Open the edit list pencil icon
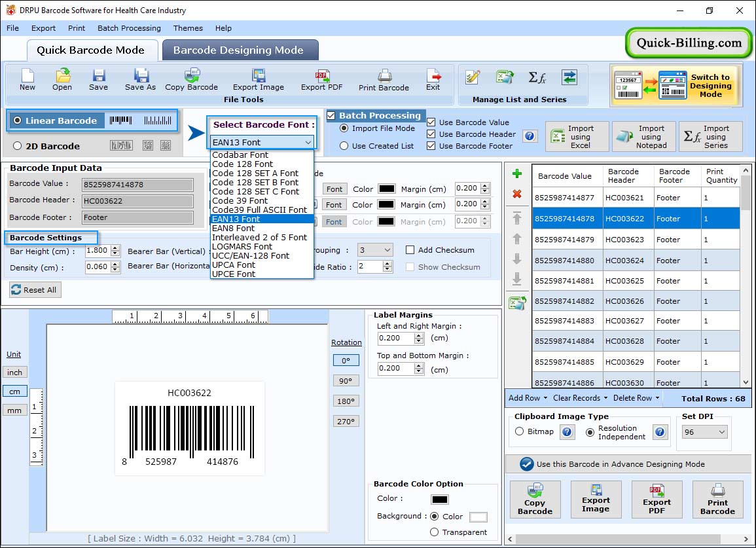The width and height of the screenshot is (756, 548). [x=473, y=77]
